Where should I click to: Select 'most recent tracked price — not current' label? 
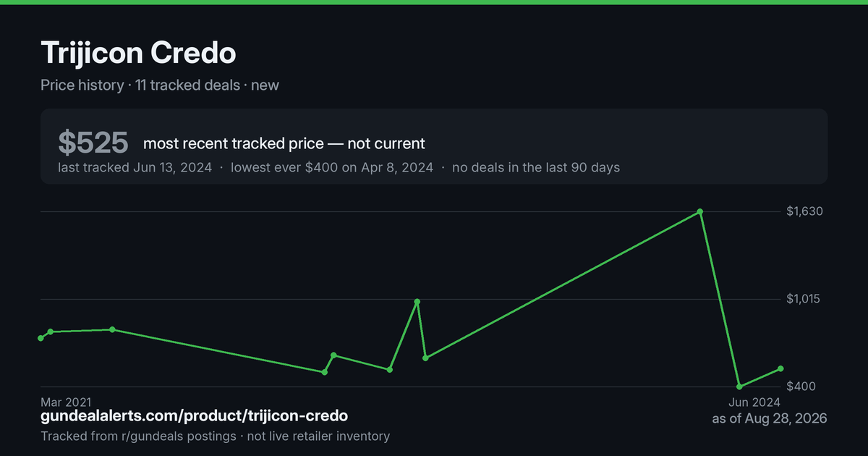[x=284, y=143]
